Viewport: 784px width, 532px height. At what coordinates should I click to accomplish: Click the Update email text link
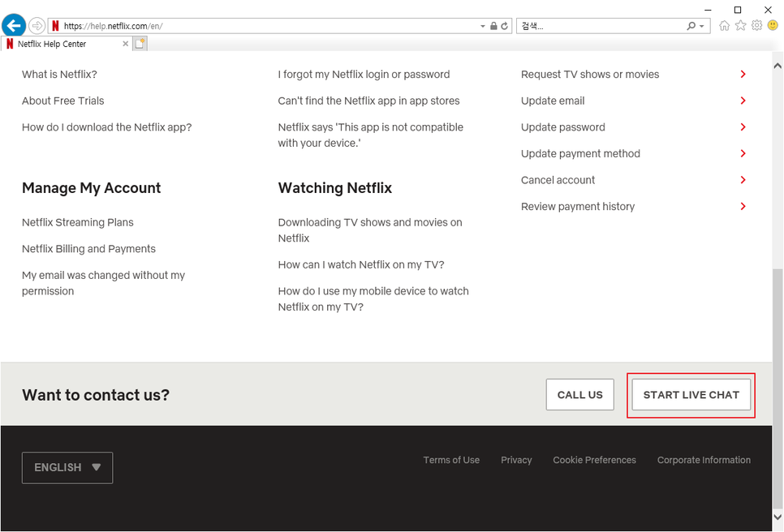pos(553,101)
